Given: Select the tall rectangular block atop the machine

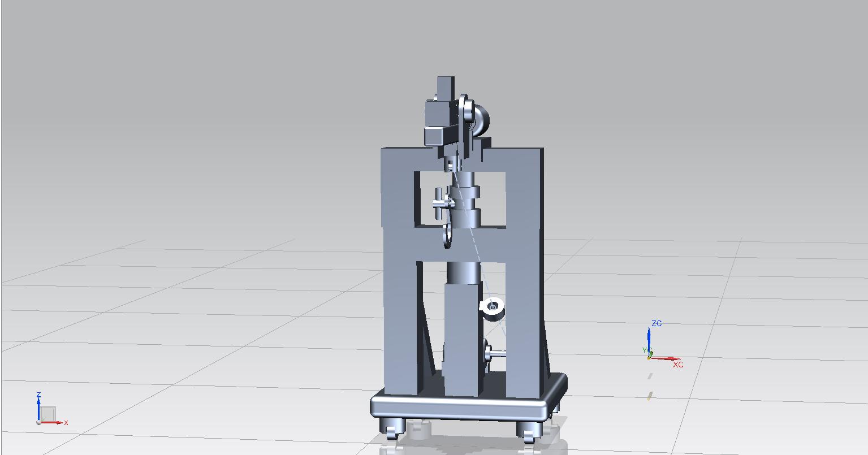Looking at the screenshot, I should (446, 89).
